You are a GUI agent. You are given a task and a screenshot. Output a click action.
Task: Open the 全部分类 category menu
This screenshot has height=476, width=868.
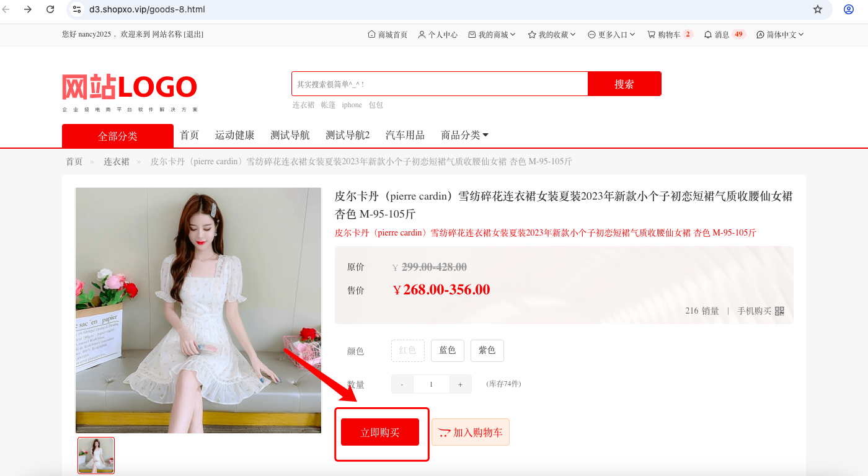pyautogui.click(x=118, y=136)
